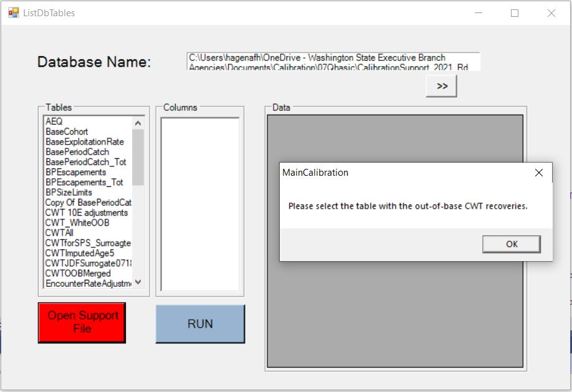Viewport: 572px width, 392px height.
Task: Minimize the ListDbTables window
Action: [479, 12]
